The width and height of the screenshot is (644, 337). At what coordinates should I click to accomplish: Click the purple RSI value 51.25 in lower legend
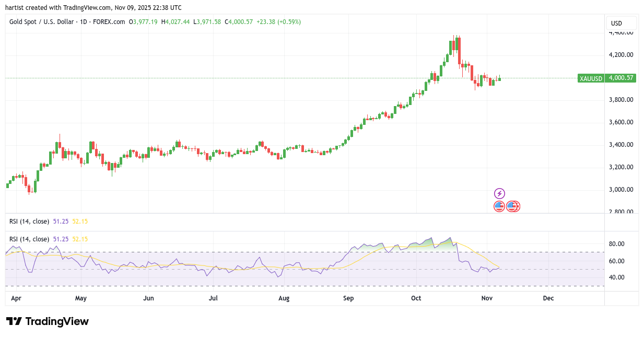click(x=61, y=239)
